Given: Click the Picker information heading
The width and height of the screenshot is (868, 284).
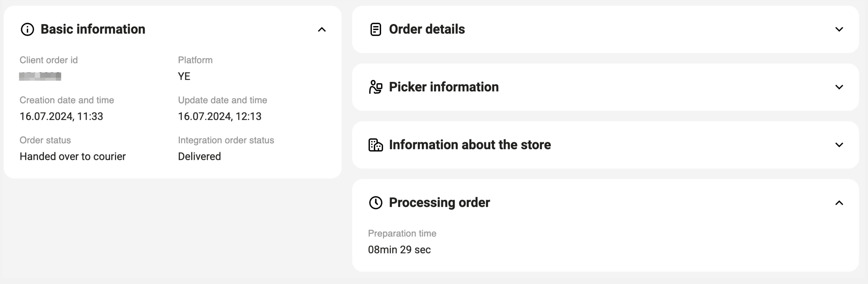Looking at the screenshot, I should tap(443, 87).
